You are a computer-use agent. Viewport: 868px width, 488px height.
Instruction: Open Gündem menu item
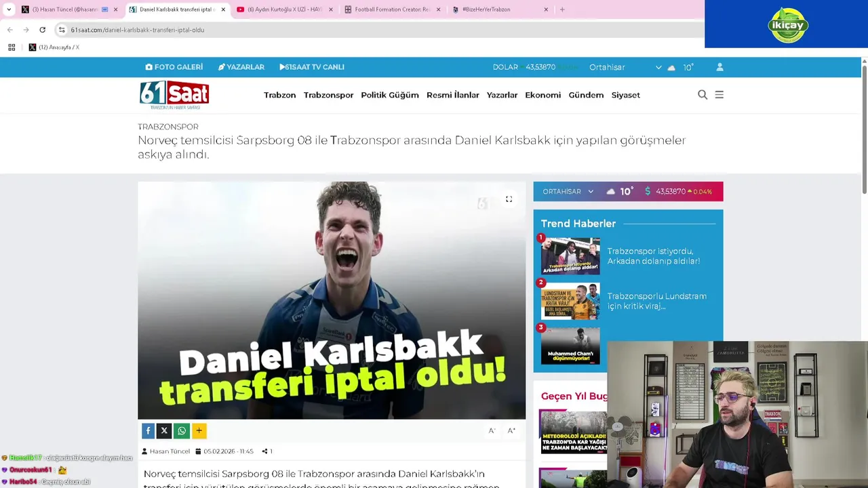click(x=586, y=95)
